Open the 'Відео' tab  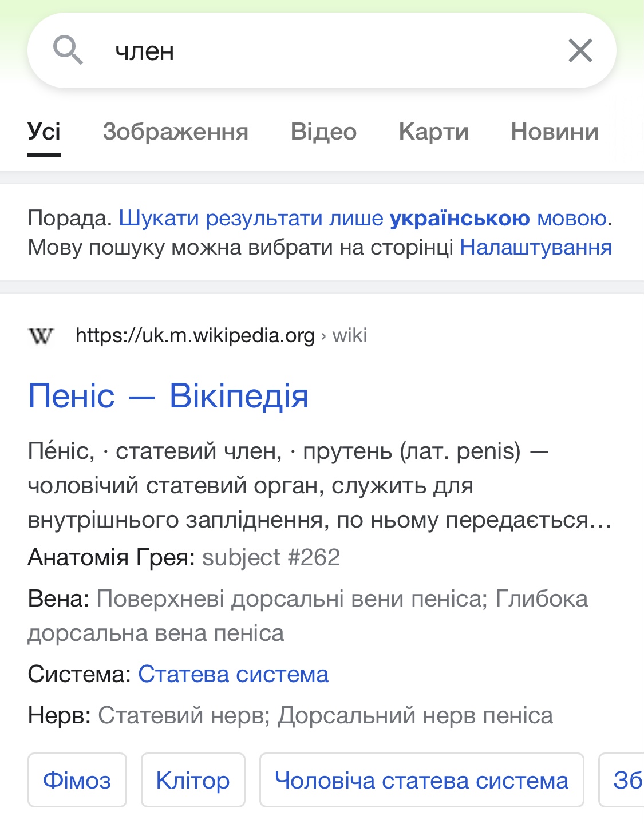(323, 132)
